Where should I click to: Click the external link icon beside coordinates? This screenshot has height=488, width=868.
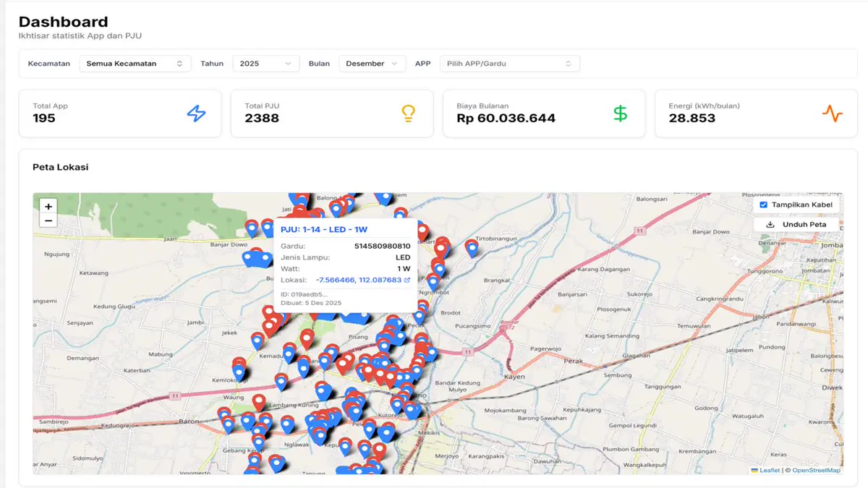407,280
